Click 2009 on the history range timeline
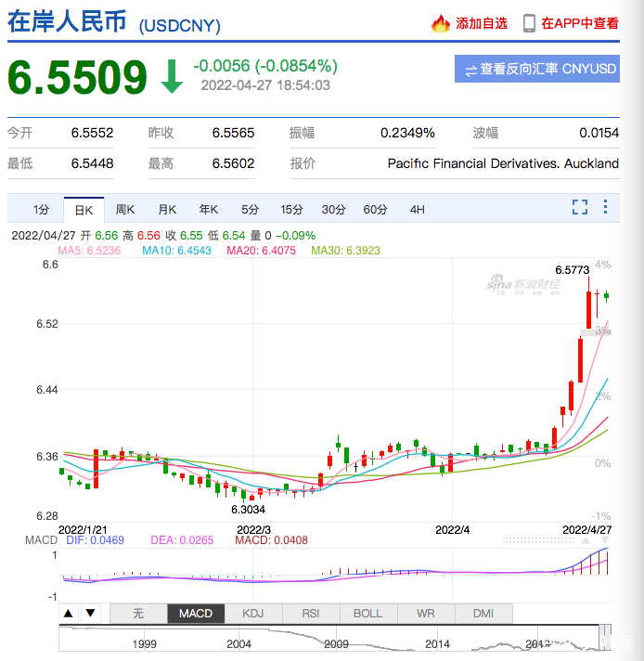644x661 pixels. click(336, 644)
